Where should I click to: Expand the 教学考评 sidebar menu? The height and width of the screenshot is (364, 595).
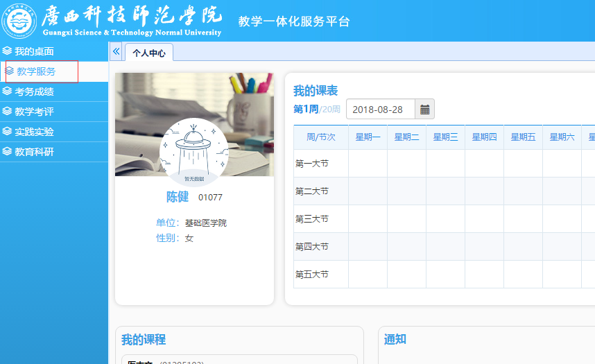[x=34, y=112]
